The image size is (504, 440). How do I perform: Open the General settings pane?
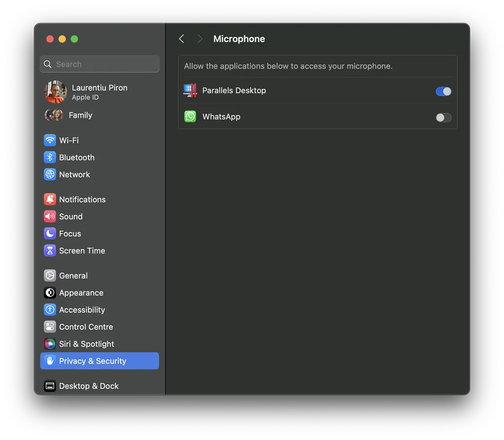[x=73, y=276]
